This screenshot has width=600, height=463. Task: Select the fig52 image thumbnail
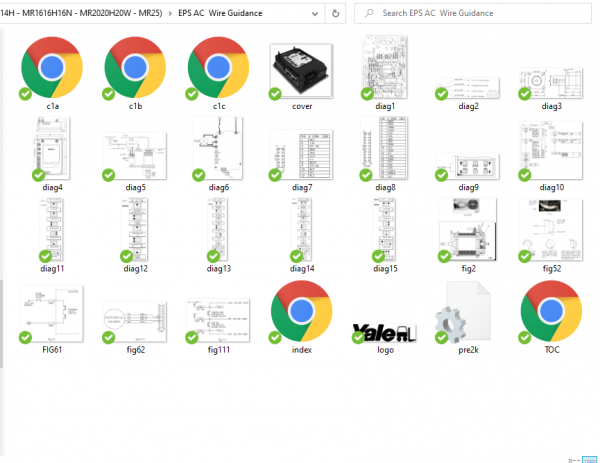tap(551, 230)
